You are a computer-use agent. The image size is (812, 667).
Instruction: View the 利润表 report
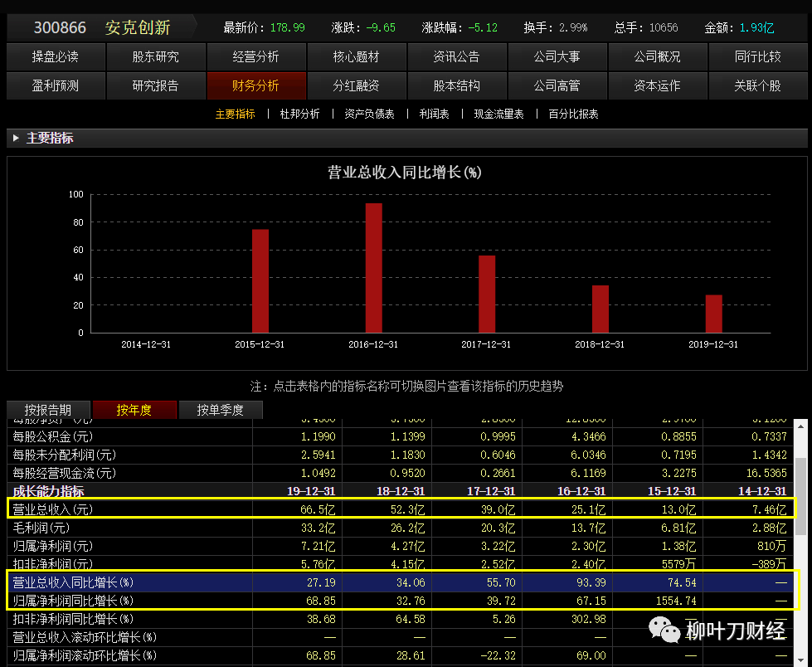434,114
